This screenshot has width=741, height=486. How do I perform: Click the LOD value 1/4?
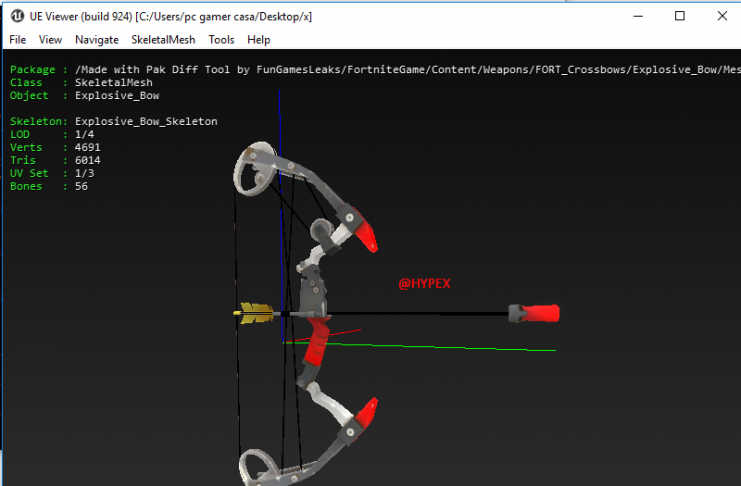[x=84, y=134]
